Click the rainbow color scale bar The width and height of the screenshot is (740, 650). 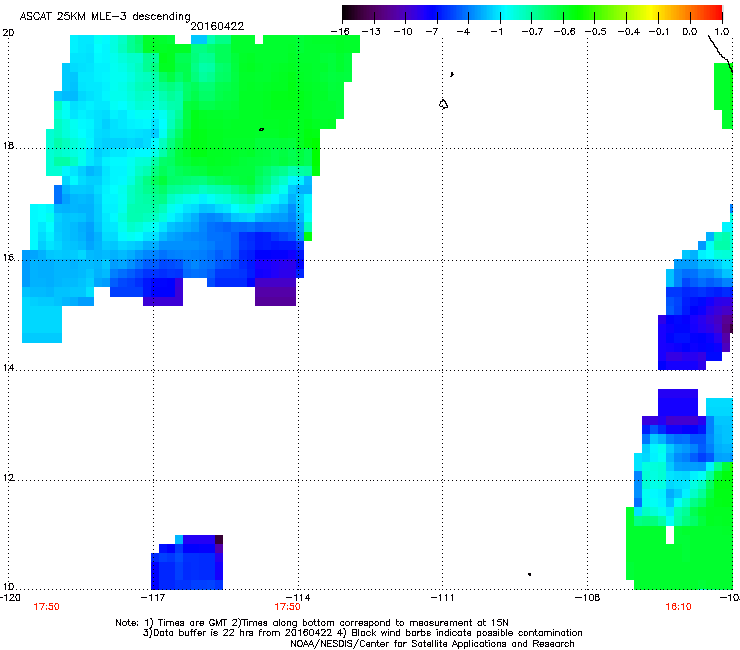coord(532,13)
